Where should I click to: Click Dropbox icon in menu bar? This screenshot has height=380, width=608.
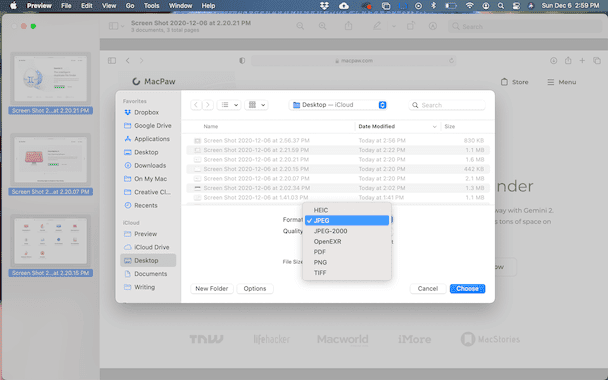pos(325,5)
